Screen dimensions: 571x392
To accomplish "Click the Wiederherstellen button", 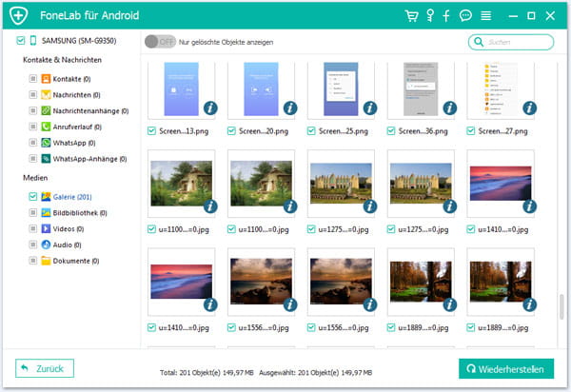I will coord(507,367).
